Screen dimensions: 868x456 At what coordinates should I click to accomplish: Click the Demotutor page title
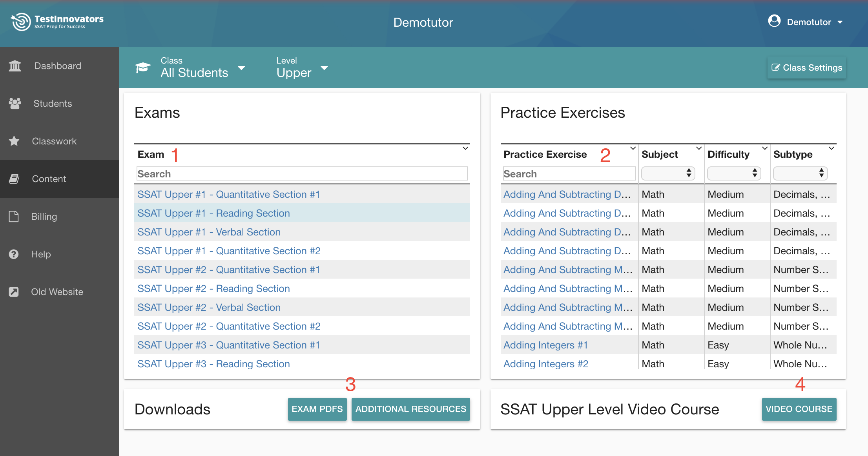423,22
